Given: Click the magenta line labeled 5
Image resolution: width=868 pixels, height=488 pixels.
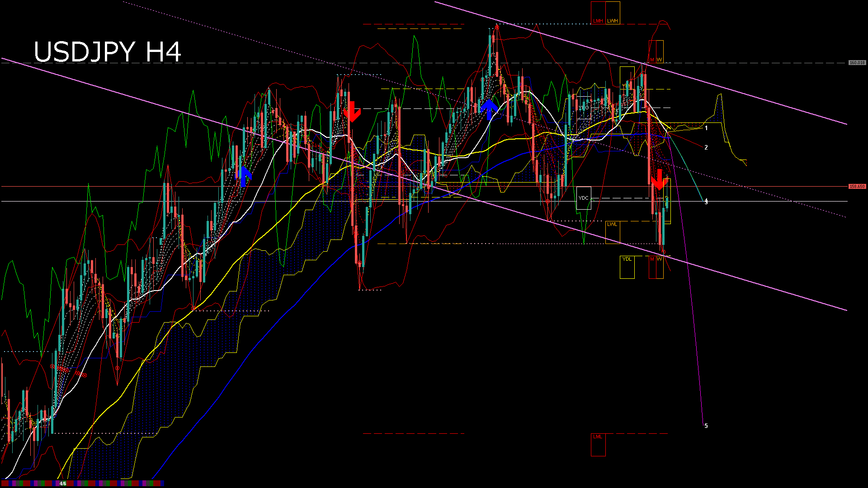Looking at the screenshot, I should [706, 425].
